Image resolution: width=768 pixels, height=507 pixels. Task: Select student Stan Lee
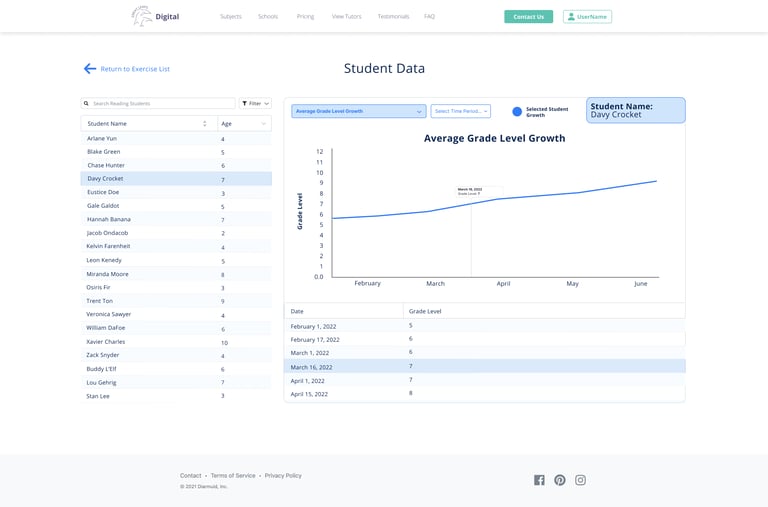tap(176, 396)
